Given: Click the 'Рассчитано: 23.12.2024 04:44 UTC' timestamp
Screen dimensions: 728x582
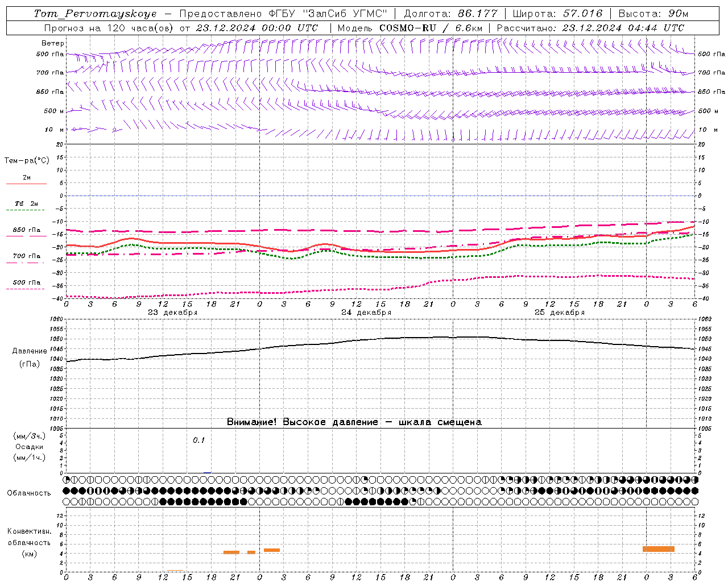Looking at the screenshot, I should point(590,28).
